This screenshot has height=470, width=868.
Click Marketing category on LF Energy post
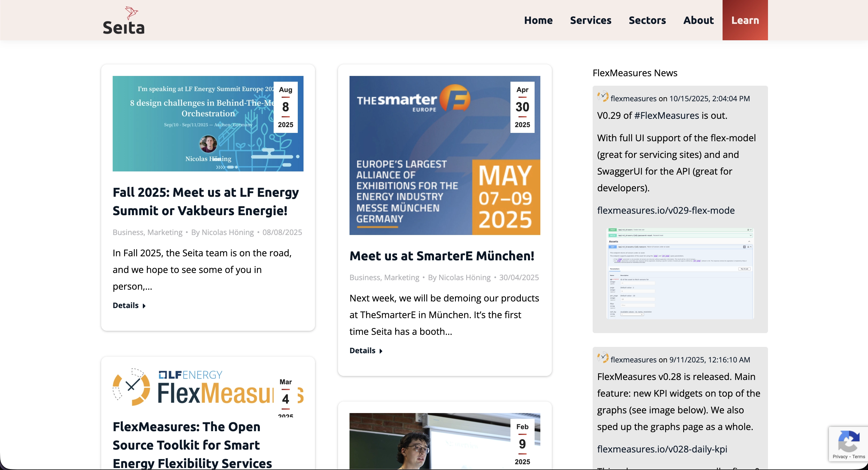tap(165, 232)
